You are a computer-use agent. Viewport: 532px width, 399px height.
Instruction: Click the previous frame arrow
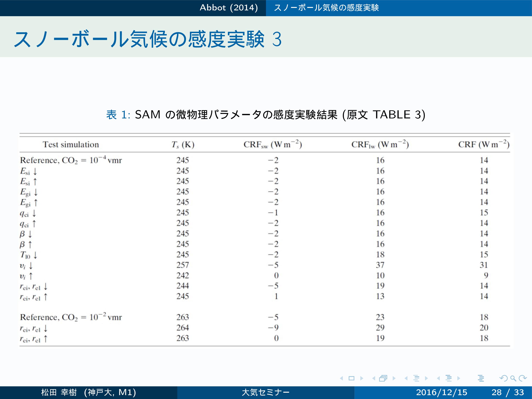374,378
